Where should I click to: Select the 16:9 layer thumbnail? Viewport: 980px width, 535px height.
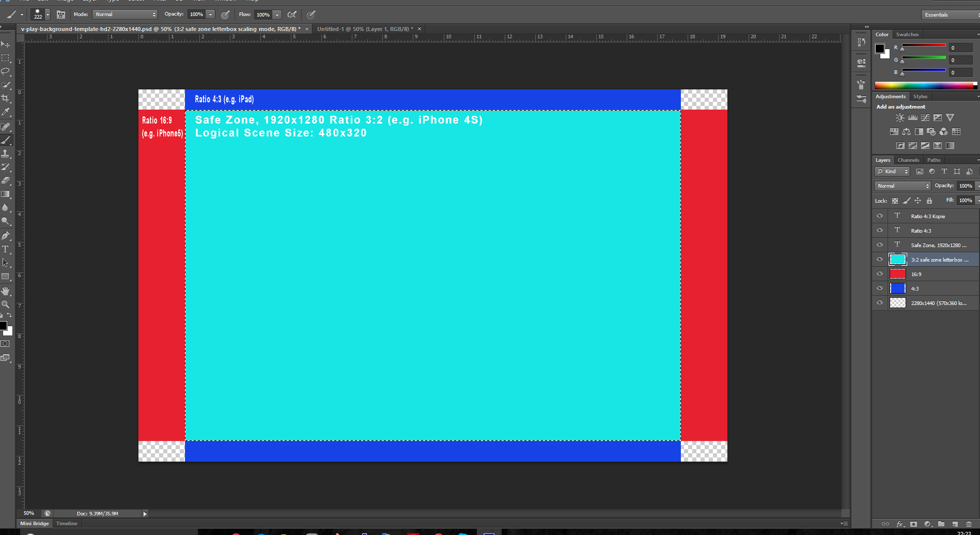898,274
